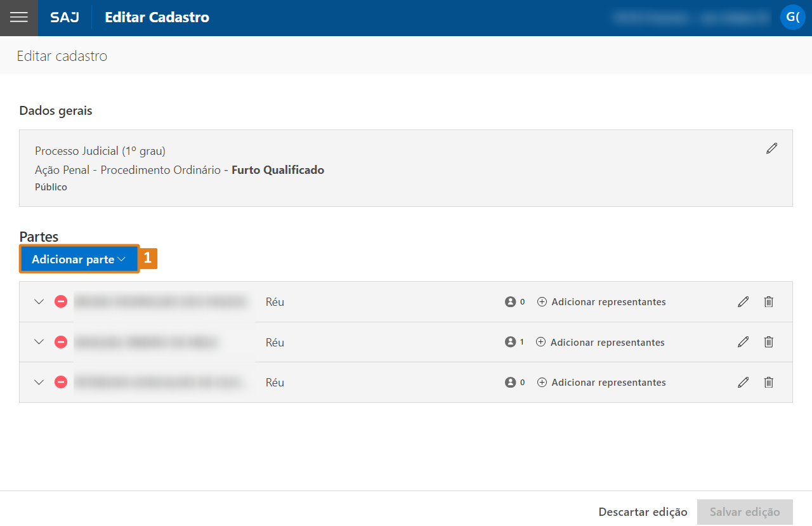Edit the second Réu party
The height and width of the screenshot is (526, 812).
[743, 342]
